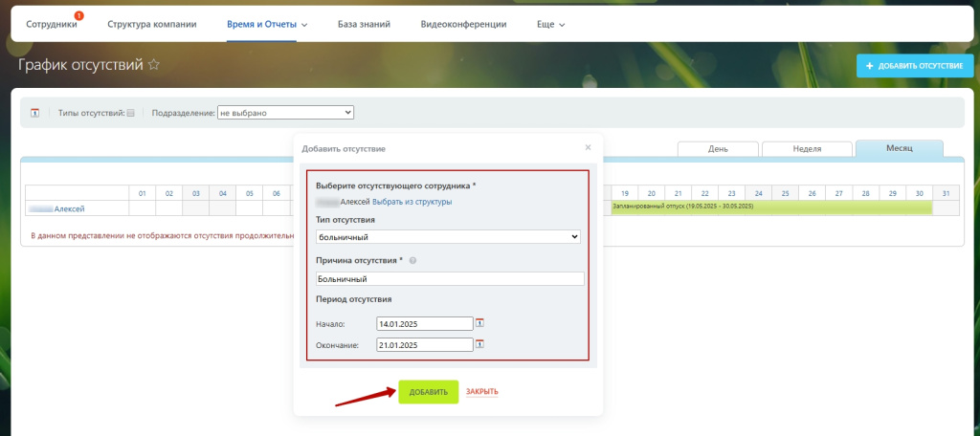Open the Тип отсутствия dropdown
Image resolution: width=980 pixels, height=436 pixels.
pos(448,236)
